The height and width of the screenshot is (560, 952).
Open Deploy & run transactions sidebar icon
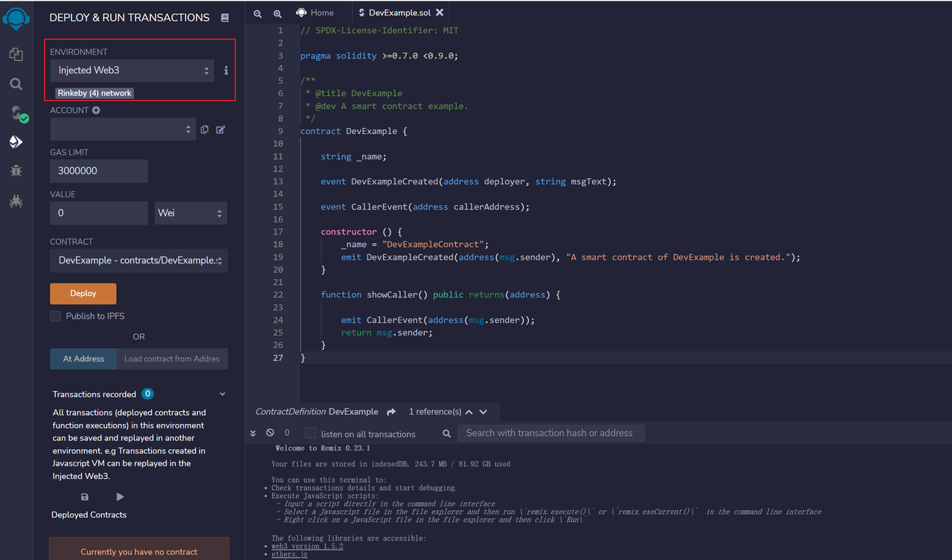pyautogui.click(x=16, y=142)
